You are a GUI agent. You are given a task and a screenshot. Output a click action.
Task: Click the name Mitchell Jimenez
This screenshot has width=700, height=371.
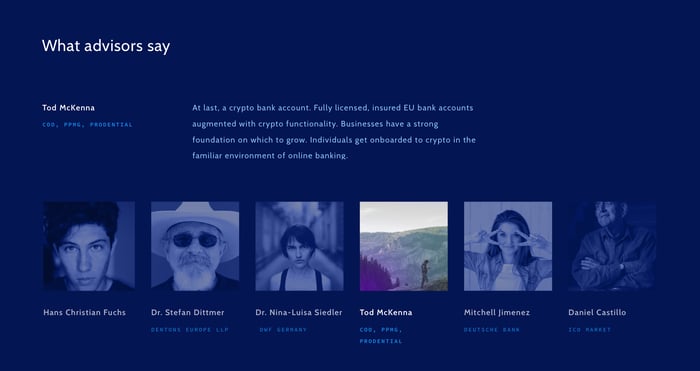point(497,313)
